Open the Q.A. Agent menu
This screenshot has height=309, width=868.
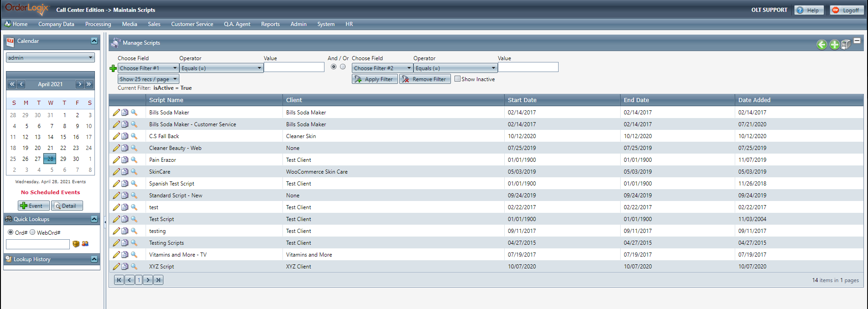click(237, 24)
